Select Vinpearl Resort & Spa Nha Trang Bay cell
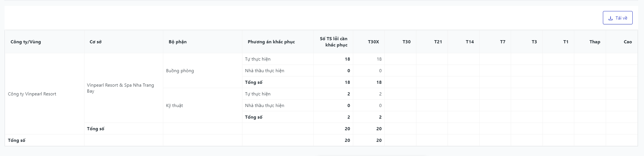Screen dimensions: 644x156 click(x=120, y=88)
